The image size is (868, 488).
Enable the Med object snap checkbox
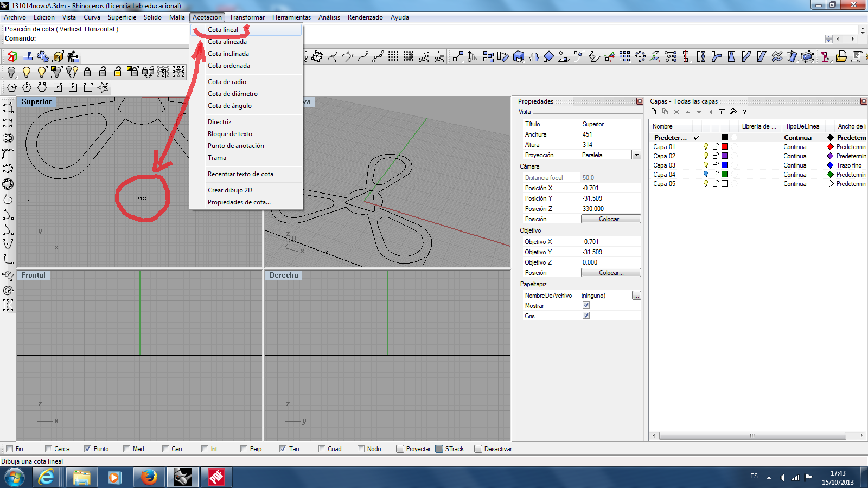tap(126, 448)
